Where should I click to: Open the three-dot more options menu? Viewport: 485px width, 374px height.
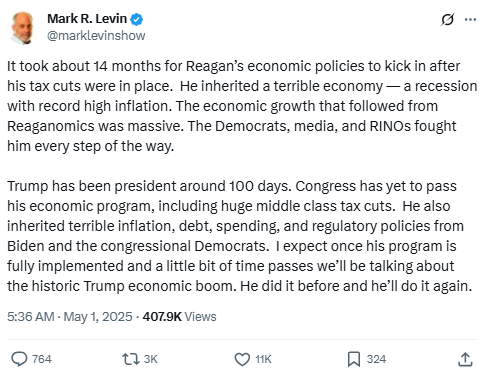tap(470, 19)
